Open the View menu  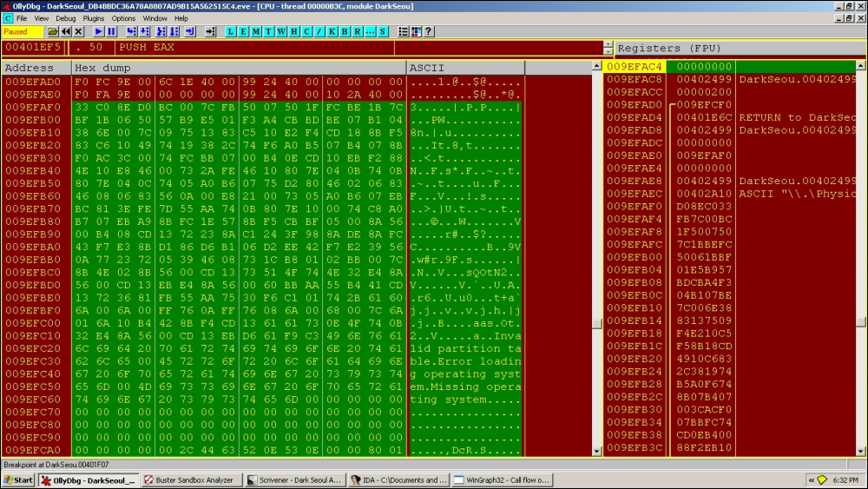click(x=42, y=18)
